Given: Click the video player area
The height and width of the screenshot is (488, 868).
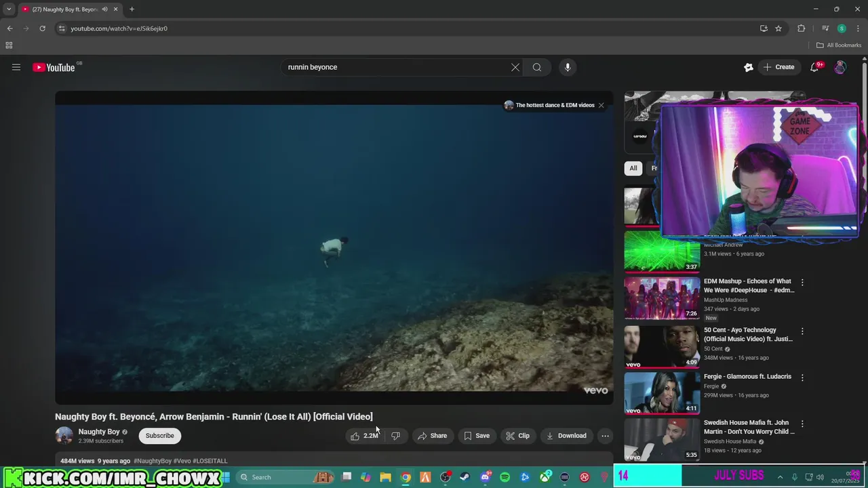Looking at the screenshot, I should 334,247.
